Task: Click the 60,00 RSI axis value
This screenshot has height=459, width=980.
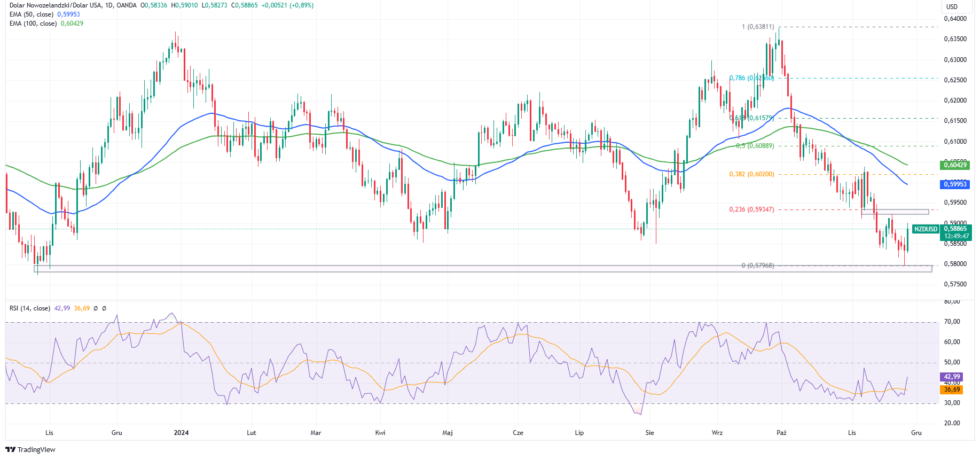Action: (x=952, y=342)
